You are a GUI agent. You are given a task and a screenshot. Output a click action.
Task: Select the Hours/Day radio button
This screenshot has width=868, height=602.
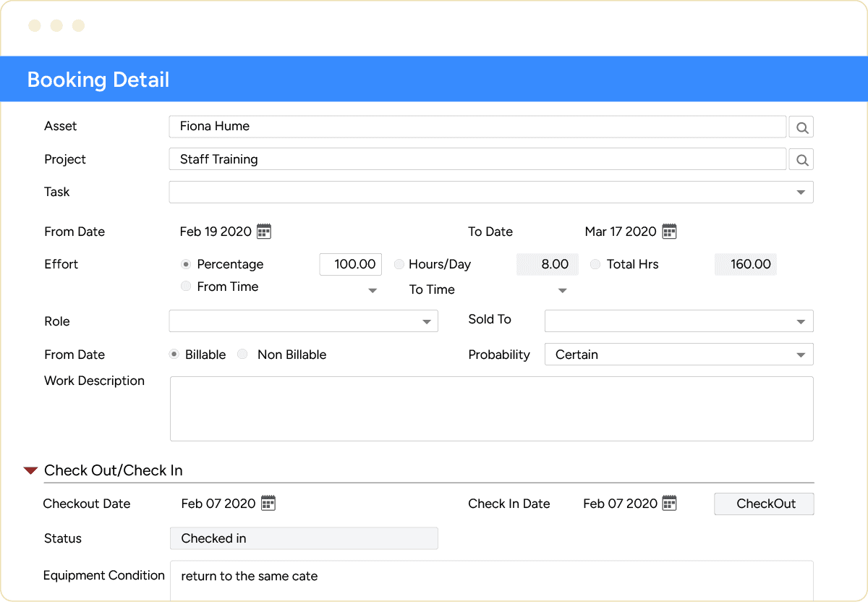click(x=399, y=264)
